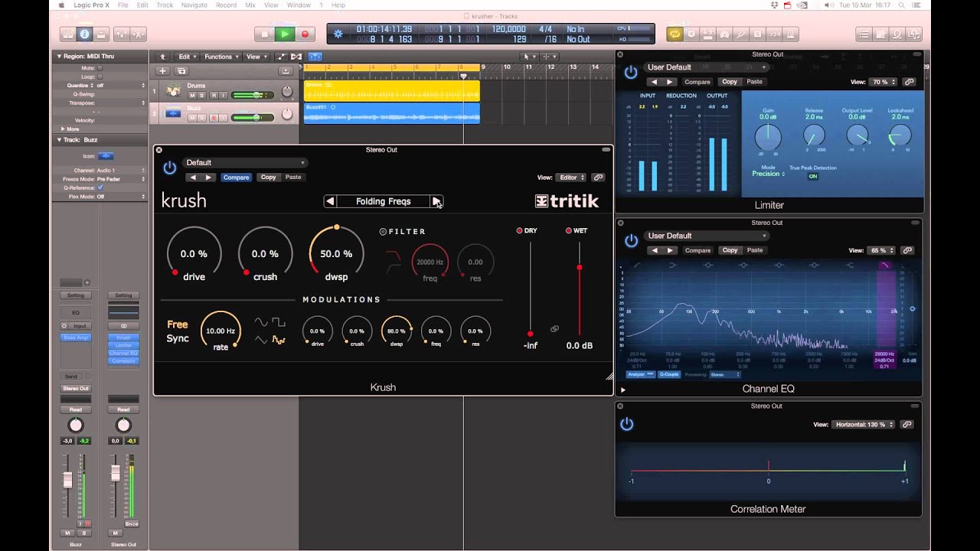980x551 pixels.
Task: Toggle the Flex view button in Tracks
Action: tap(296, 57)
